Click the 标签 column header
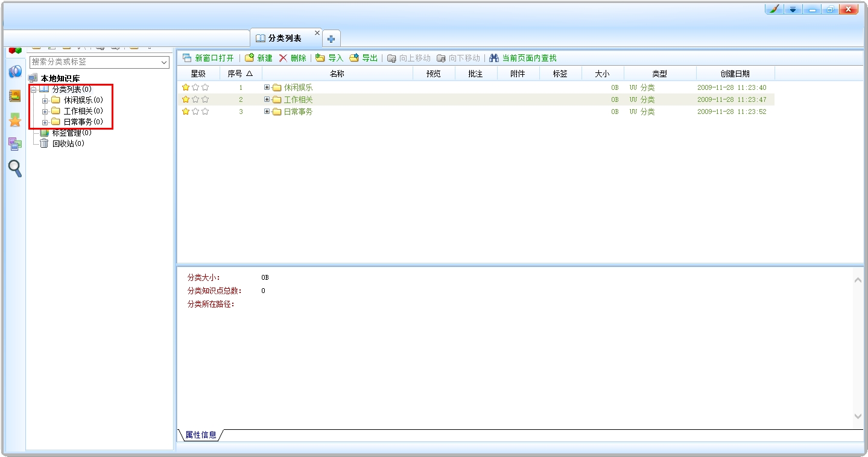This screenshot has width=868, height=457. coord(560,74)
